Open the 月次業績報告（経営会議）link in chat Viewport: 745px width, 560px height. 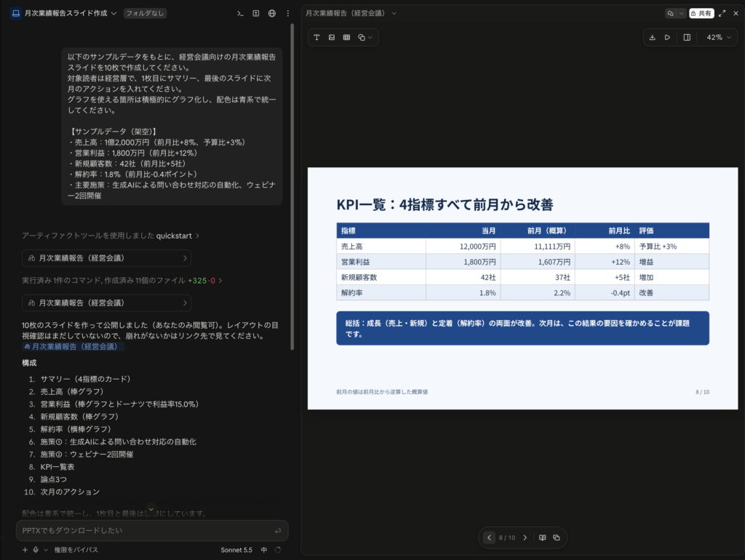pos(73,347)
